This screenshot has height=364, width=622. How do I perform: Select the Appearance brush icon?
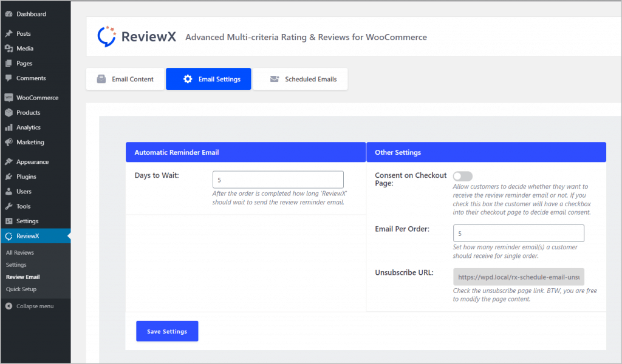point(10,161)
